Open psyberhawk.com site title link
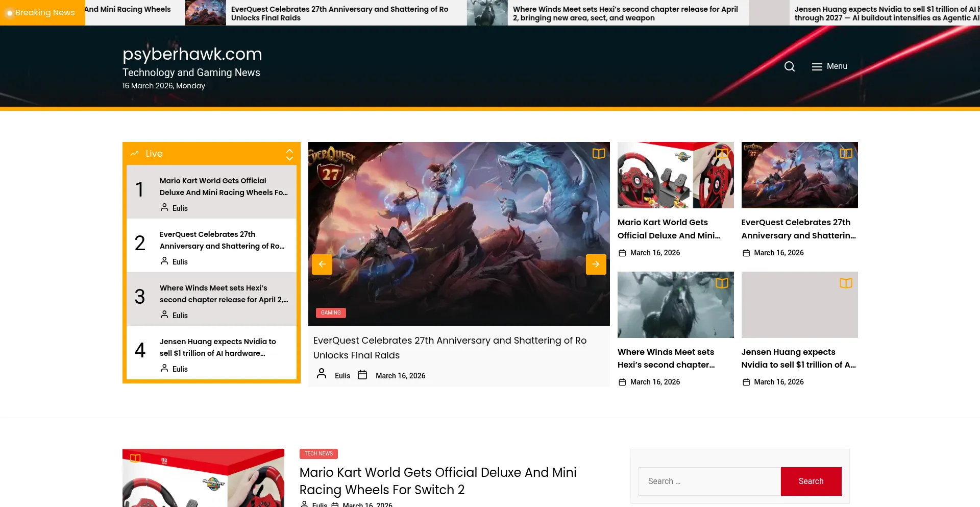The width and height of the screenshot is (980, 507). tap(192, 54)
